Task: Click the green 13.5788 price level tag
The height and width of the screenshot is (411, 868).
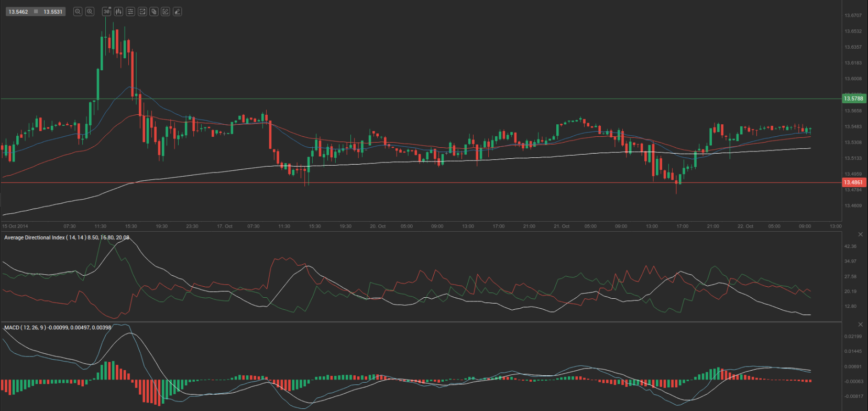Action: point(853,99)
